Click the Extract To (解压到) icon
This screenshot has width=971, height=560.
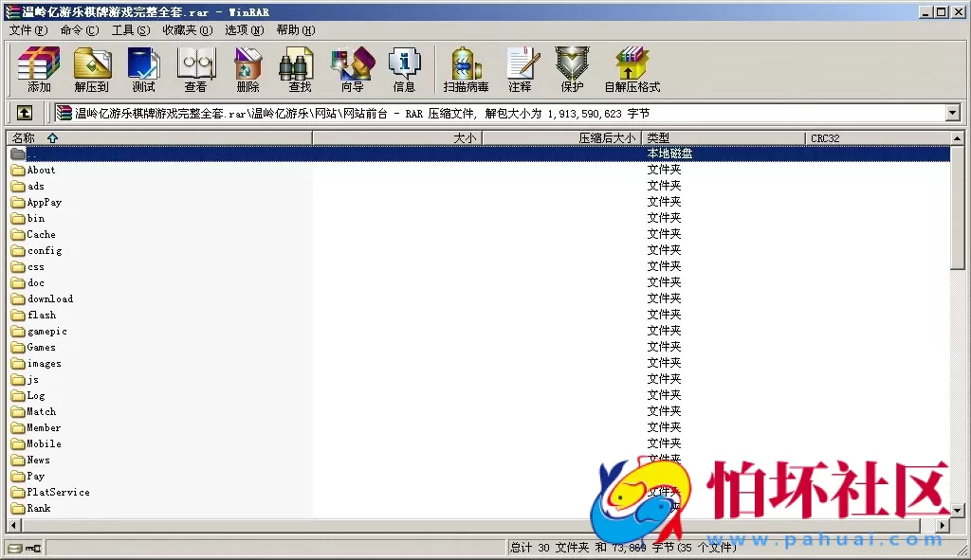pos(91,70)
